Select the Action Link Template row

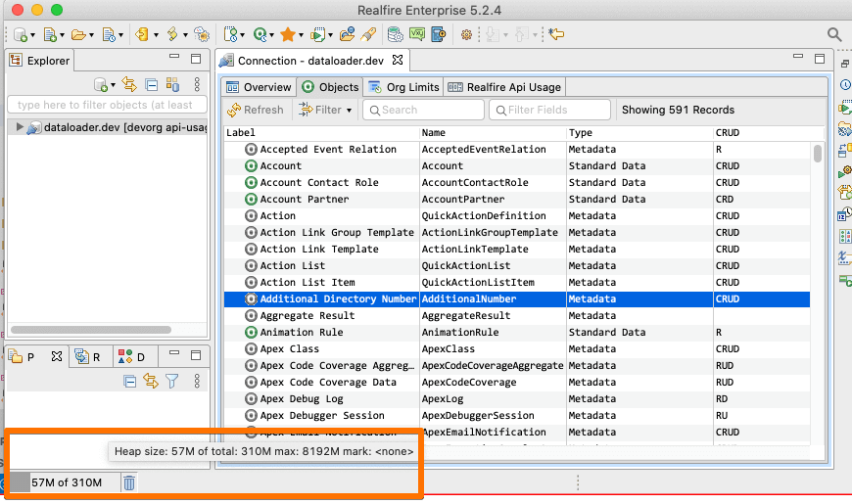coord(517,250)
